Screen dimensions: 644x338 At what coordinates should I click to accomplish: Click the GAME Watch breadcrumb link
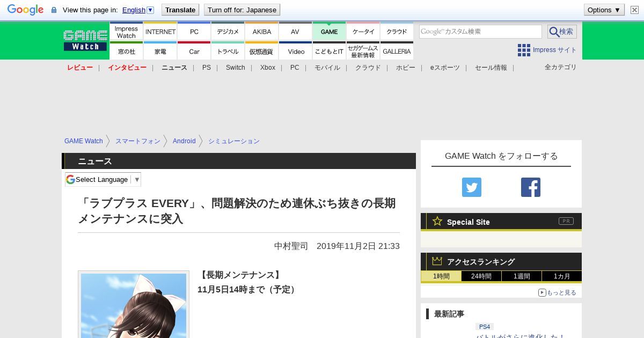point(84,141)
